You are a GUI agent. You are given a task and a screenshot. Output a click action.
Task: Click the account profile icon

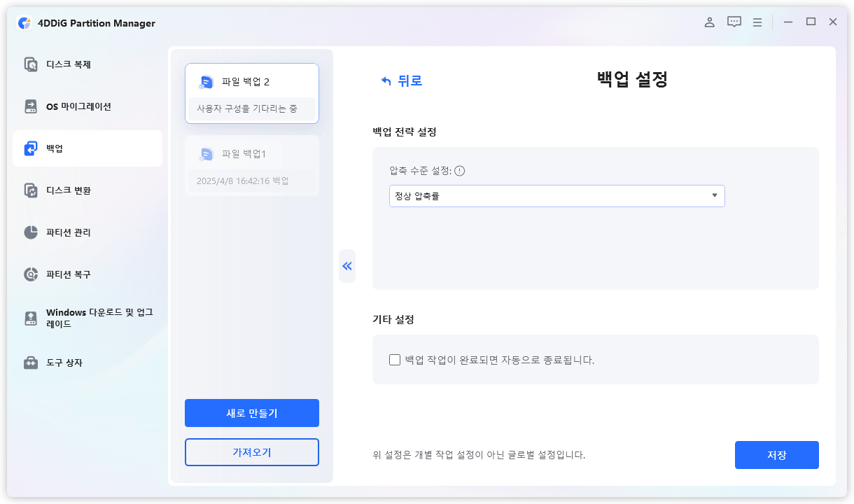click(x=709, y=22)
